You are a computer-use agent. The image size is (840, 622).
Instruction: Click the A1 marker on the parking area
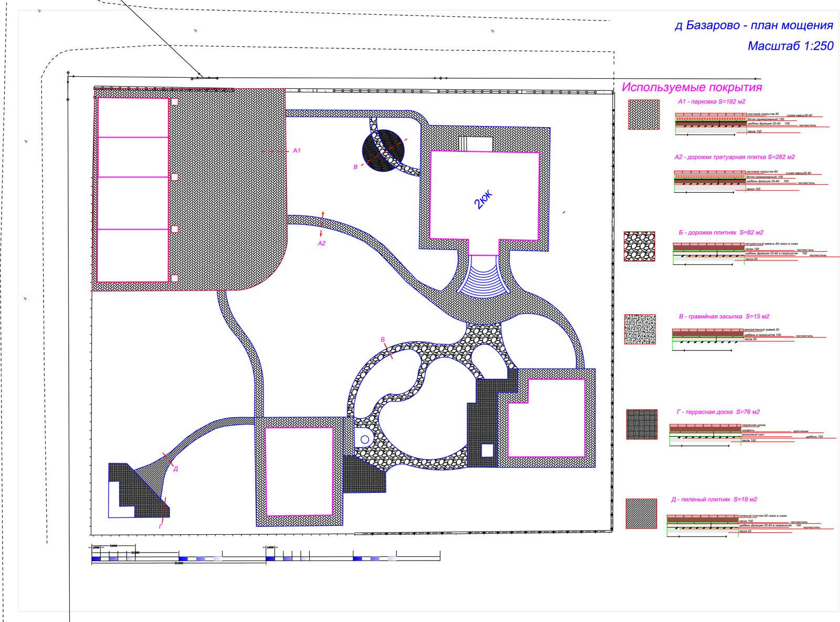tap(297, 151)
